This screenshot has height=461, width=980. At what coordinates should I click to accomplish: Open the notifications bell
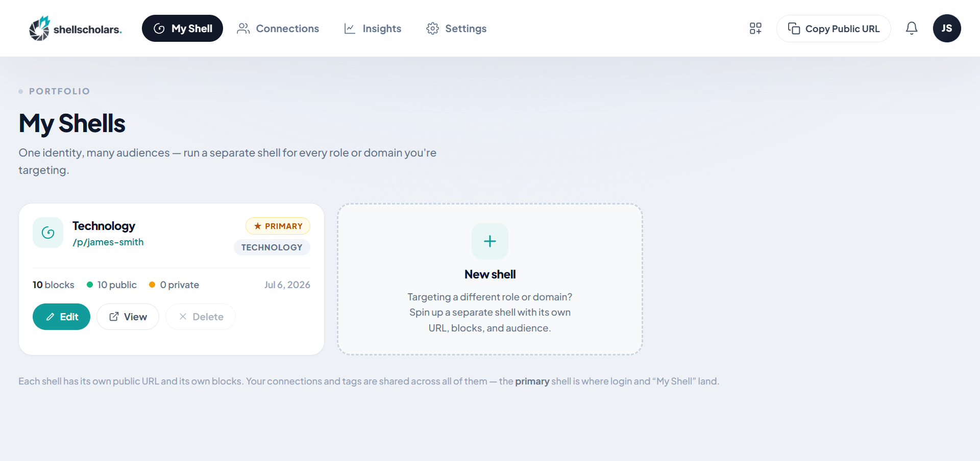912,28
